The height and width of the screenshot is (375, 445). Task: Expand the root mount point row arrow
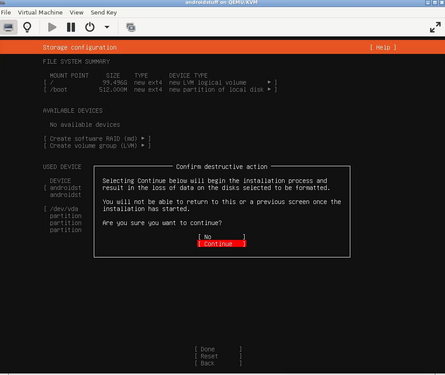click(x=269, y=82)
